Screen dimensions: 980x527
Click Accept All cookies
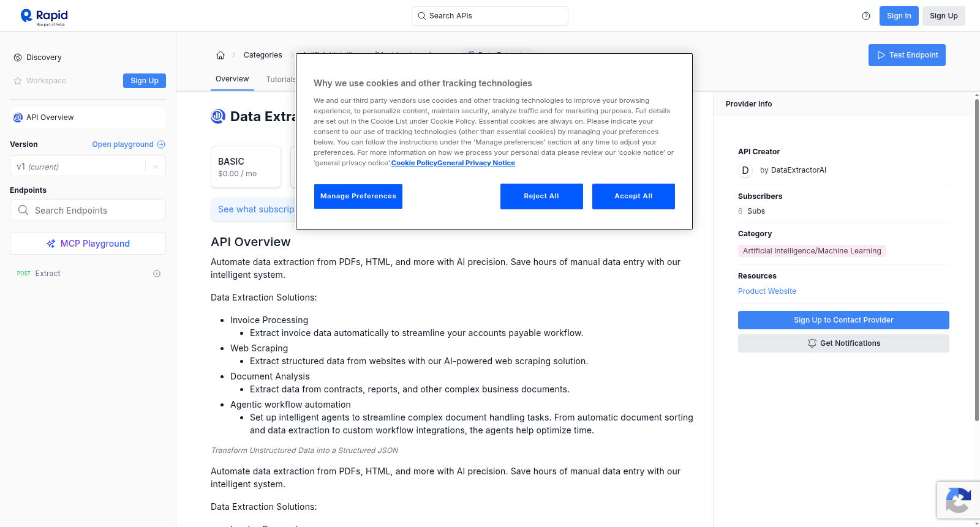[633, 196]
